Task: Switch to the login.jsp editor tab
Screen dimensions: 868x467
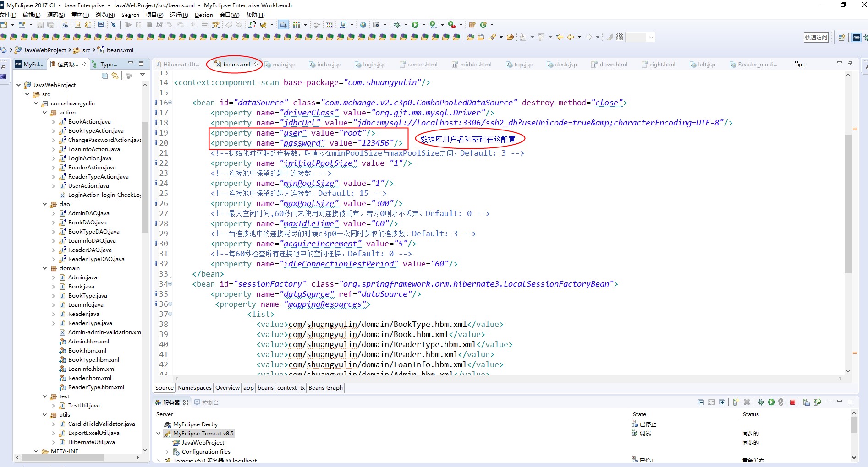Action: (374, 65)
